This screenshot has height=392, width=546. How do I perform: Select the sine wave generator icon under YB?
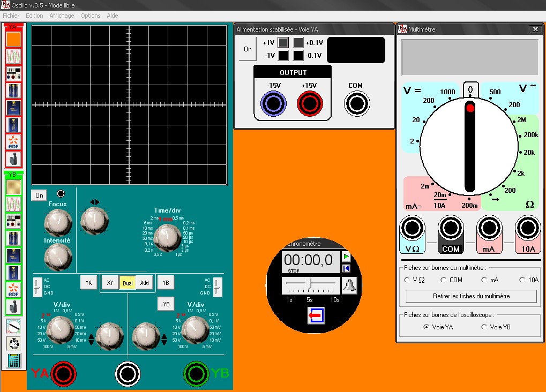point(13,205)
